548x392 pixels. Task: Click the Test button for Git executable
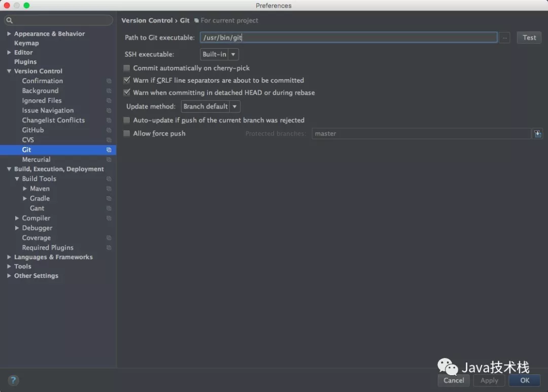[529, 38]
